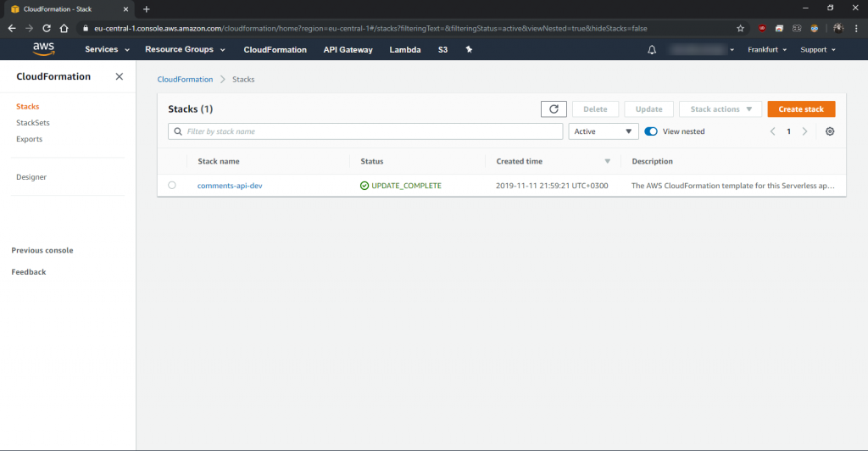Click the site lock icon in address bar
868x451 pixels.
86,28
